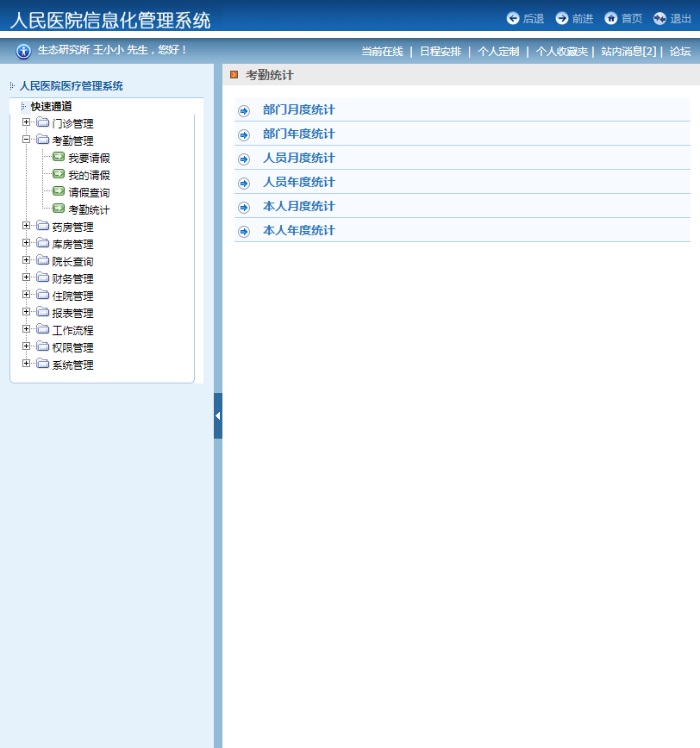Open 站内消息 in the top menu
This screenshot has height=748, width=700.
(x=628, y=52)
